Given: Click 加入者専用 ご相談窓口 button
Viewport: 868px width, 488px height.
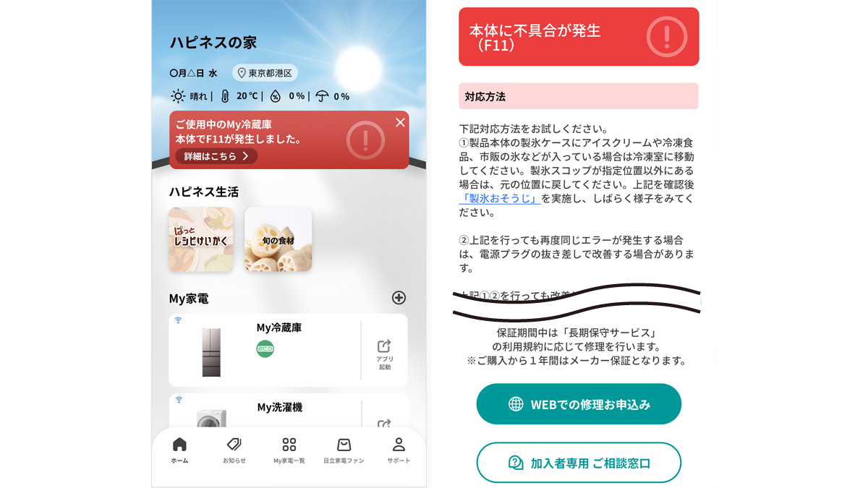Looking at the screenshot, I should click(x=579, y=463).
